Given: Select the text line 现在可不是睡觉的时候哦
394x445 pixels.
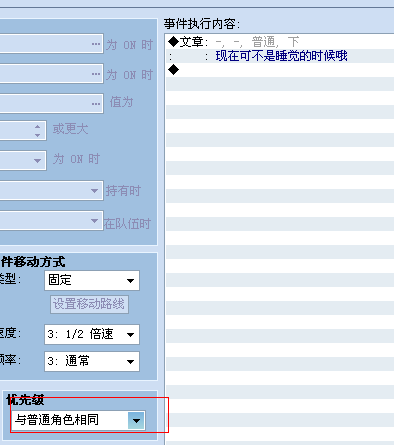Looking at the screenshot, I should point(281,56).
